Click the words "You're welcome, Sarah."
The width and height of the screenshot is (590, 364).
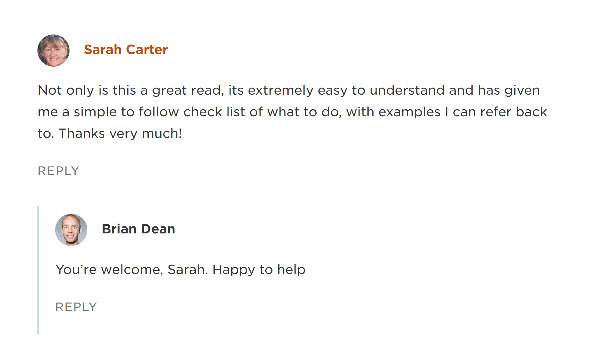[132, 270]
